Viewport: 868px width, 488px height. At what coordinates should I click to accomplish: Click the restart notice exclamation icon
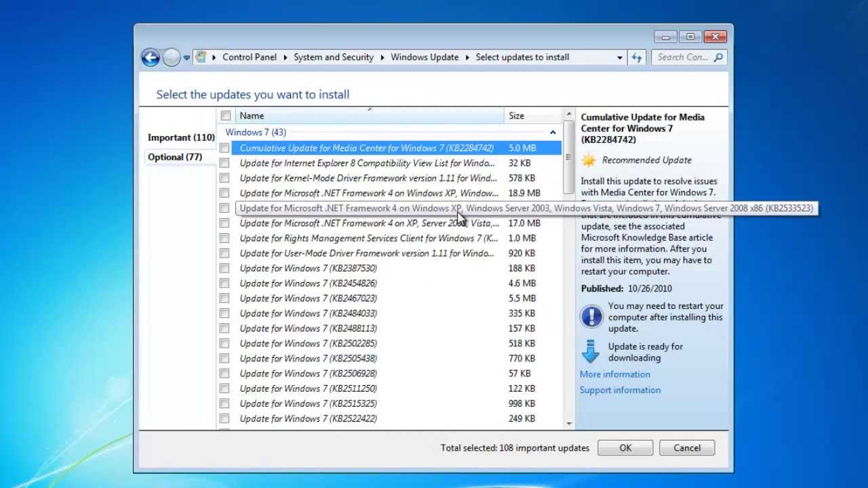click(591, 317)
